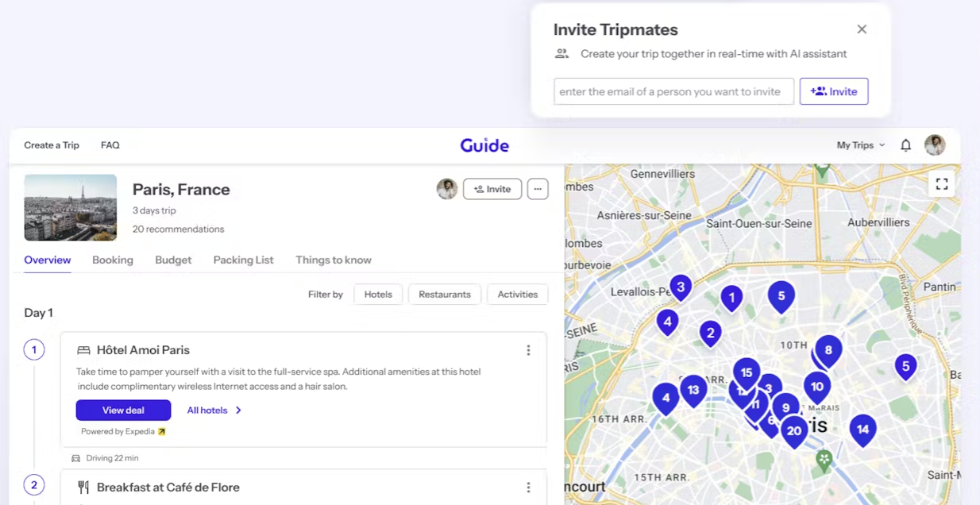Screen dimensions: 980x505
Task: Click the Paris, France trip title
Action: [x=181, y=189]
